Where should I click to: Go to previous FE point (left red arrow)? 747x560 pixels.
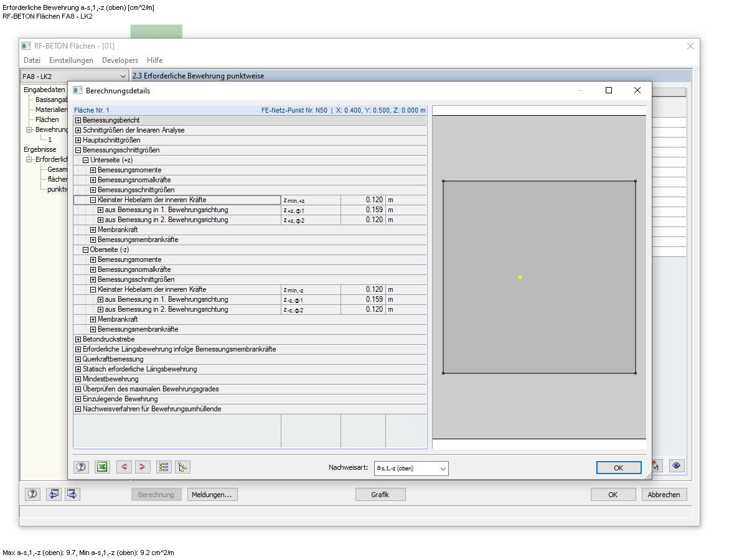pyautogui.click(x=124, y=467)
